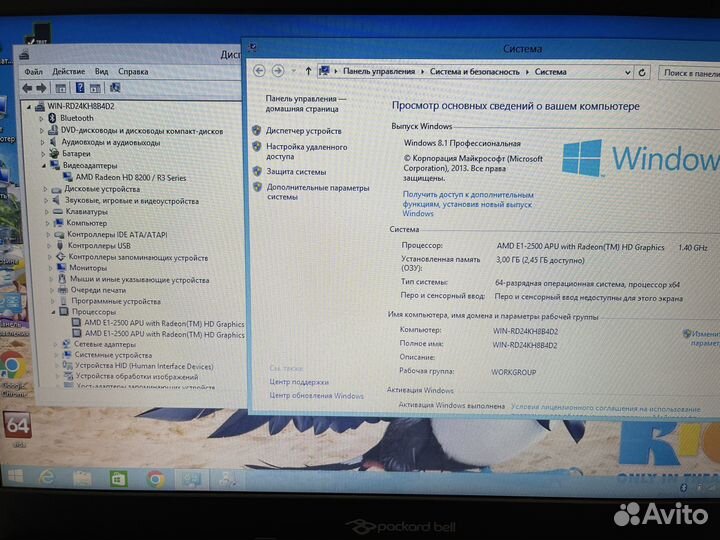Open the Вид menu in Device Manager
The height and width of the screenshot is (540, 720).
101,72
